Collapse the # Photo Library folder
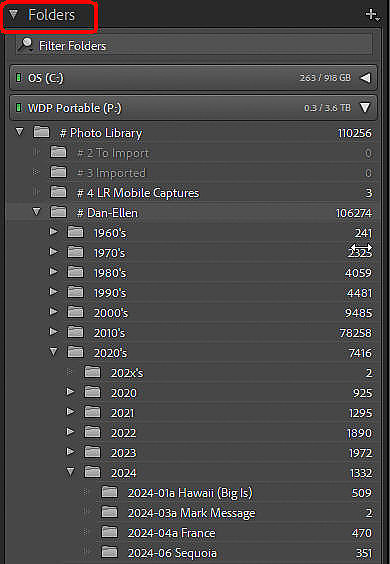Viewport: 390px width, 564px height. pyautogui.click(x=19, y=132)
